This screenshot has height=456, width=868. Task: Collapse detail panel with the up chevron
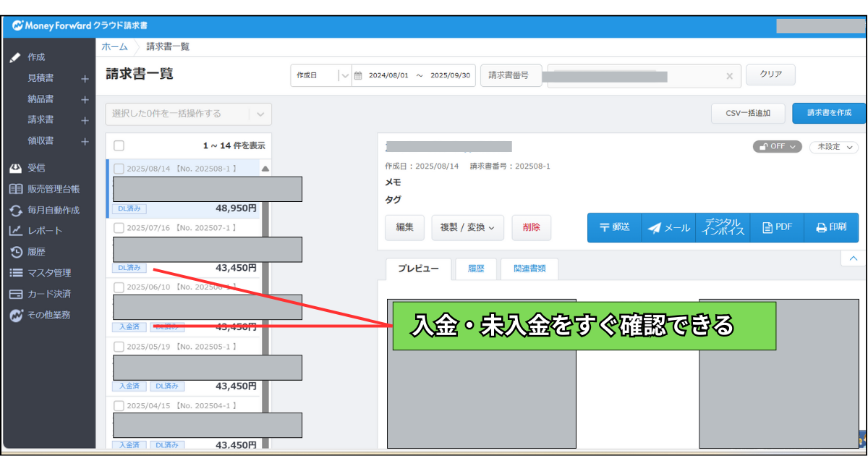pyautogui.click(x=853, y=258)
